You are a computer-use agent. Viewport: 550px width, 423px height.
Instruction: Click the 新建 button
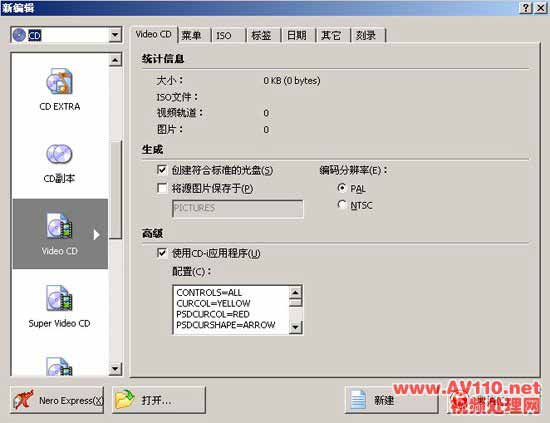click(392, 400)
